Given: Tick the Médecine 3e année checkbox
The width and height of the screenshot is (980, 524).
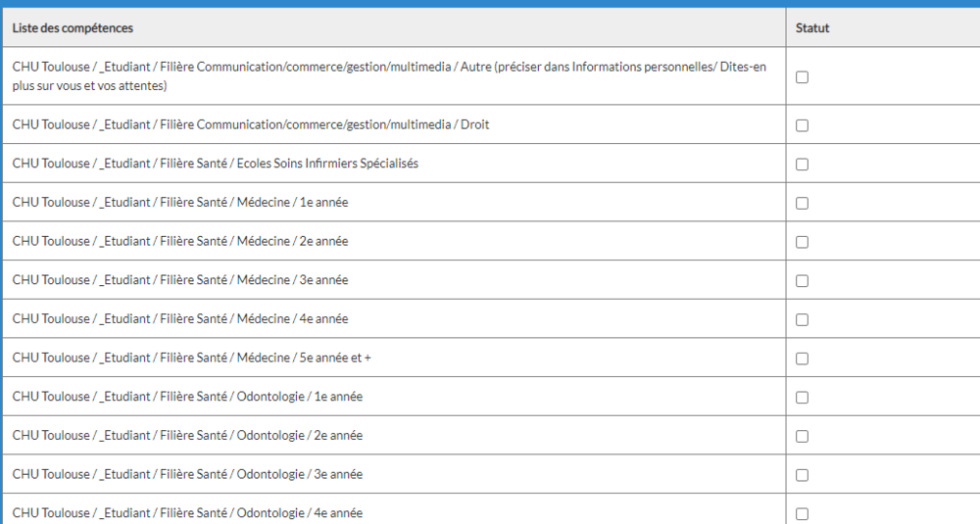Looking at the screenshot, I should [802, 281].
